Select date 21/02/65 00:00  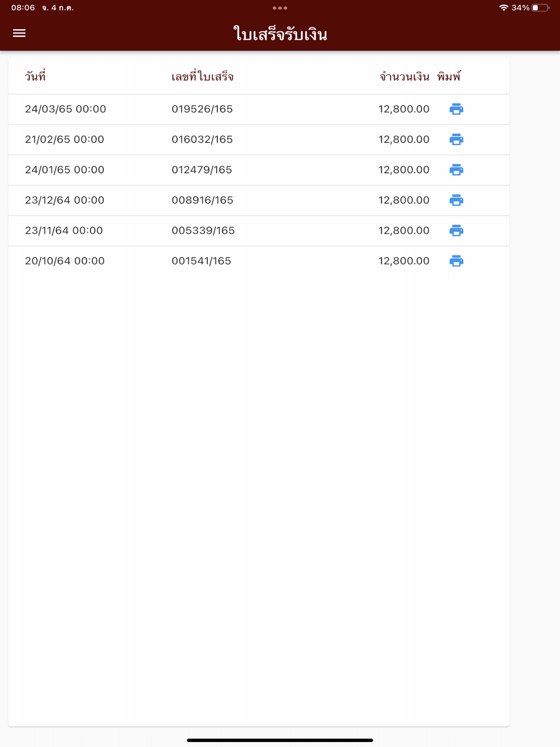pos(64,139)
